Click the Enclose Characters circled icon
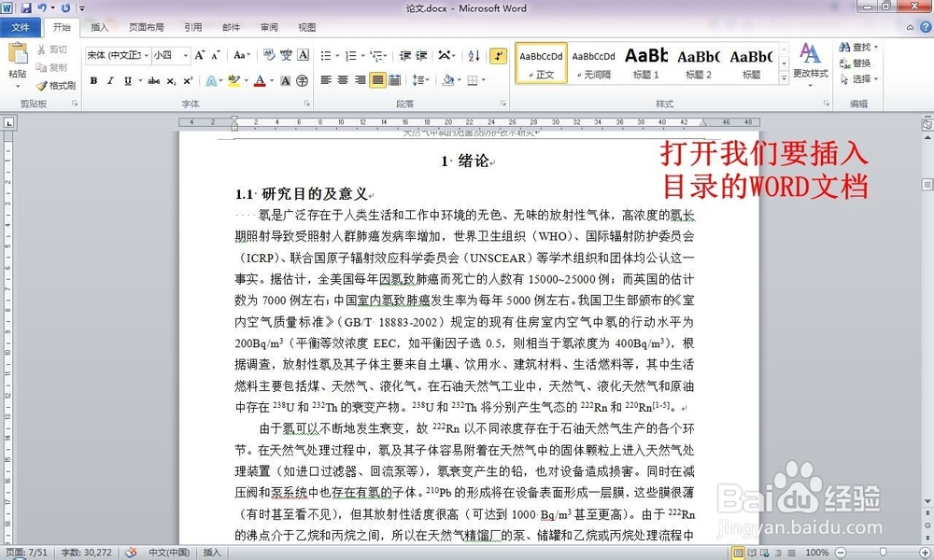Screen dimensions: 934x560 pyautogui.click(x=303, y=80)
